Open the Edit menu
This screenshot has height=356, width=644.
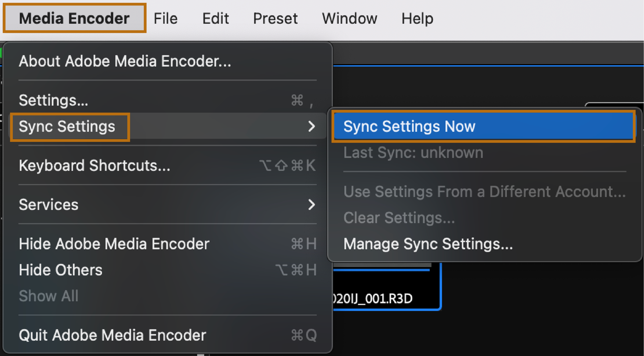tap(215, 18)
